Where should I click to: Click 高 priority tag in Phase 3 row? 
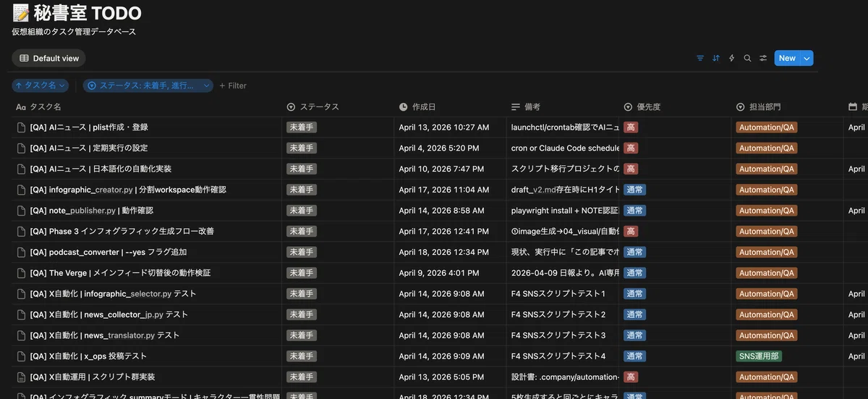click(631, 232)
